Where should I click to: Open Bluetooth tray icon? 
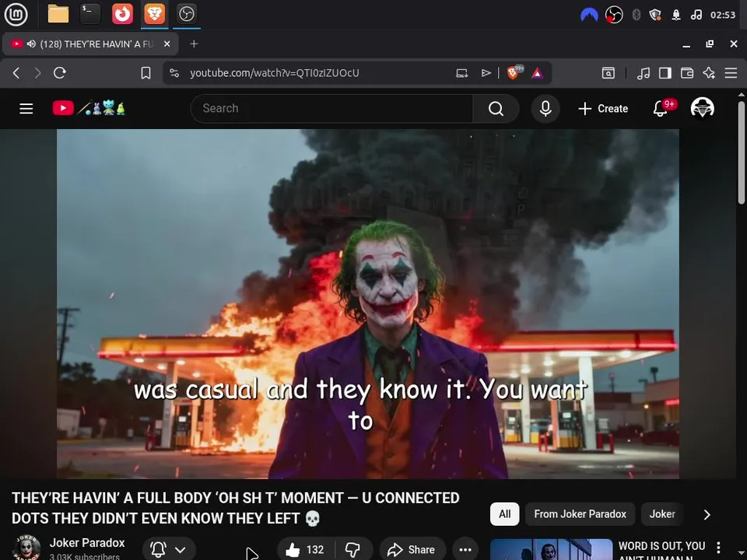[x=637, y=15]
